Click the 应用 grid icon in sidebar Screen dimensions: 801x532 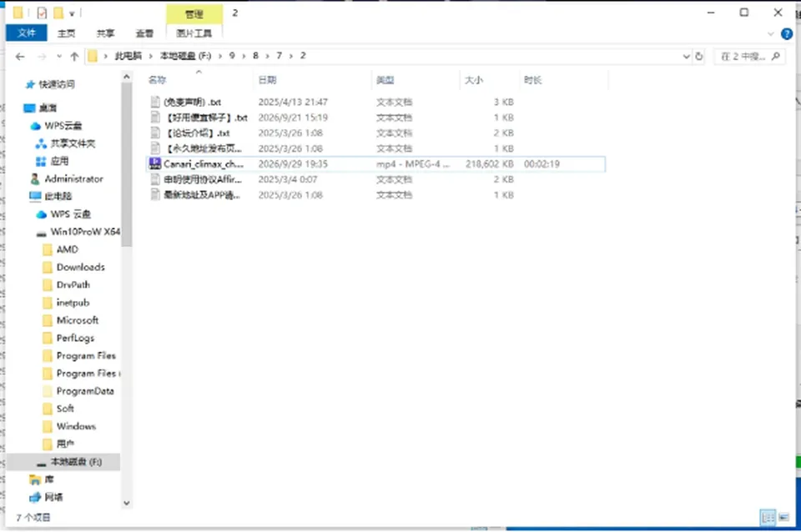(x=41, y=161)
